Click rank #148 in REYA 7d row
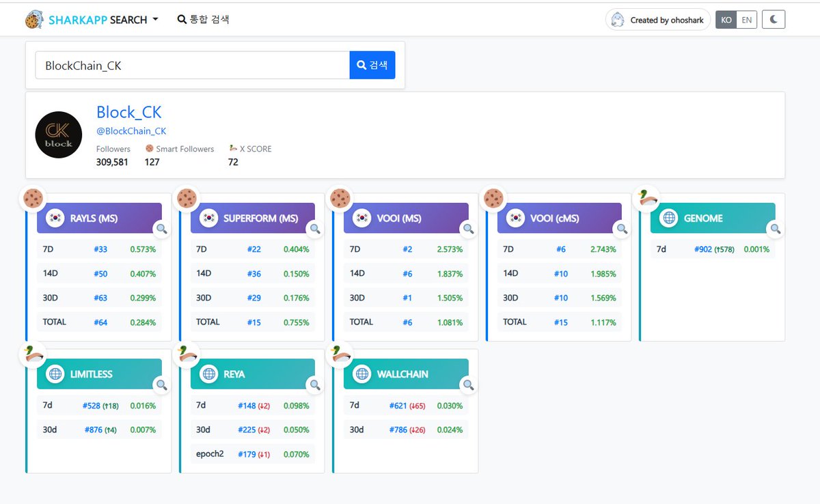Image resolution: width=820 pixels, height=504 pixels. pyautogui.click(x=247, y=406)
